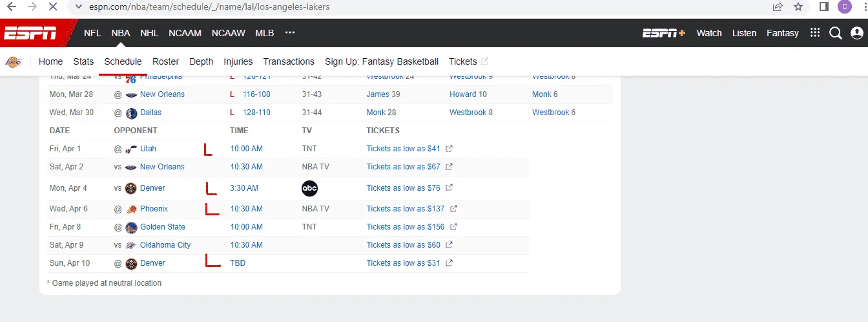Click the New Orleans logo in Apr 2 row
The image size is (868, 322).
click(131, 167)
